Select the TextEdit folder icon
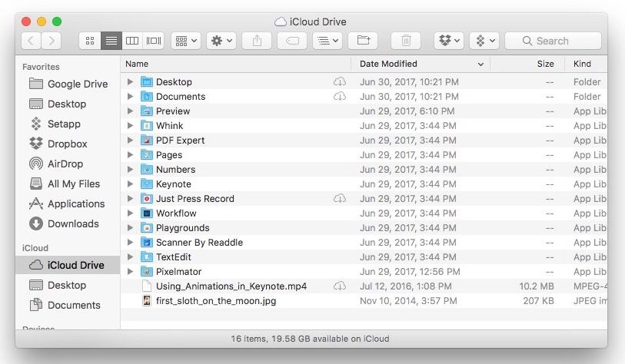Screen dimensions: 625x364 pos(147,256)
